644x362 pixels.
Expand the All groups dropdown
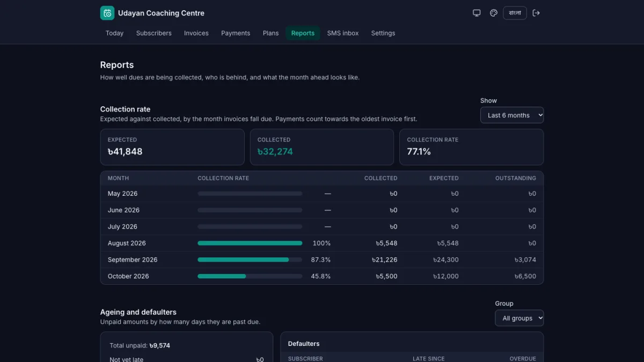(x=519, y=318)
